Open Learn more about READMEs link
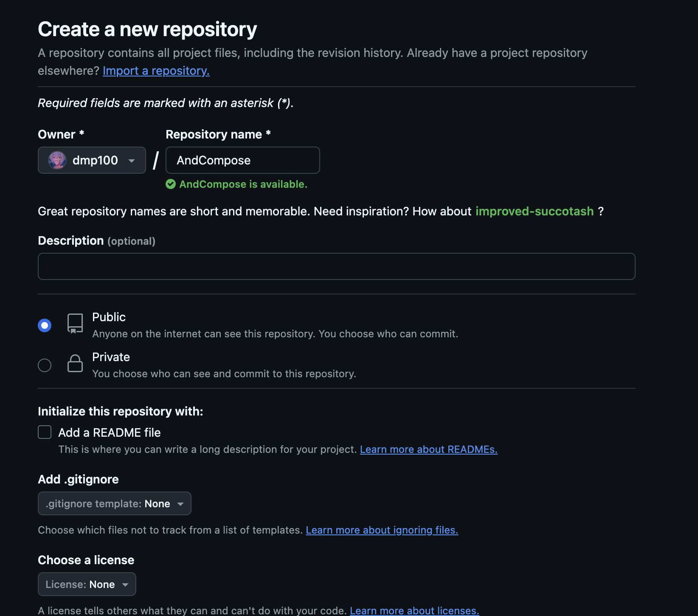Viewport: 698px width, 616px height. (x=428, y=449)
